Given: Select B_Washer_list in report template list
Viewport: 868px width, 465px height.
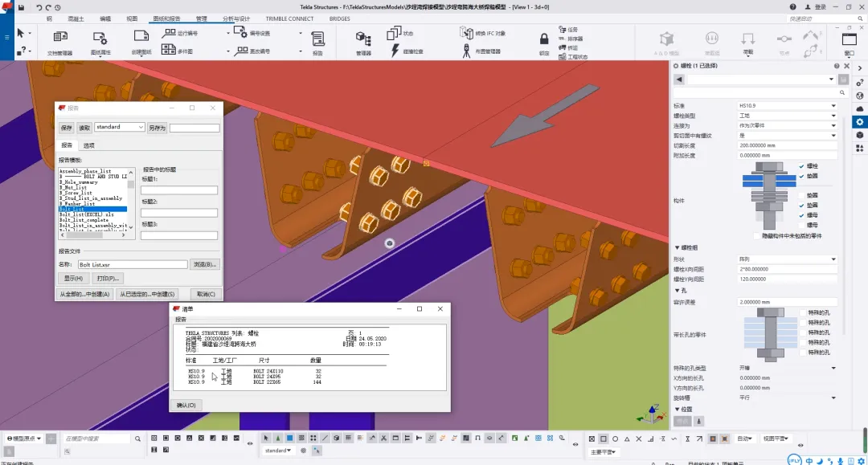Looking at the screenshot, I should 77,203.
